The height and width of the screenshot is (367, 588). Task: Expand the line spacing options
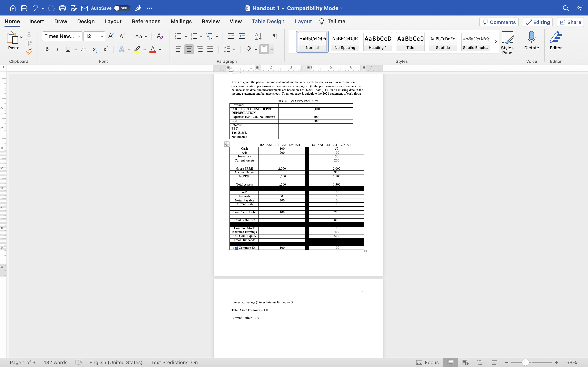(234, 49)
